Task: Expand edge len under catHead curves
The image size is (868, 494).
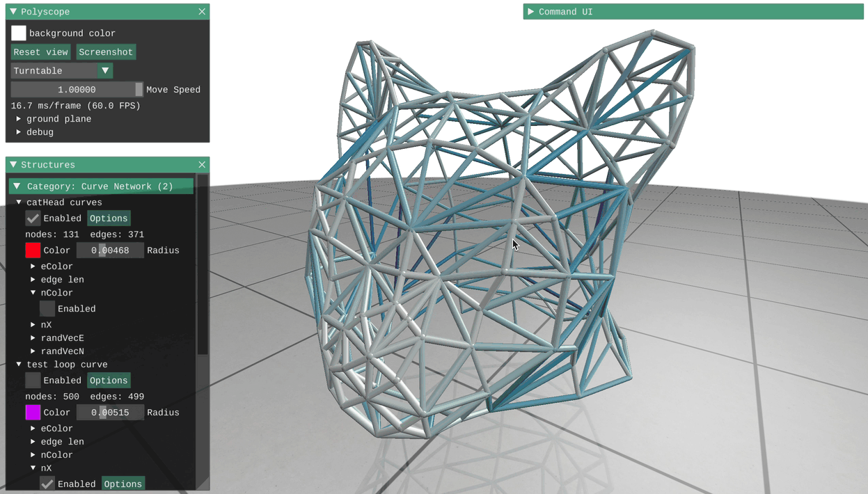Action: click(x=33, y=280)
